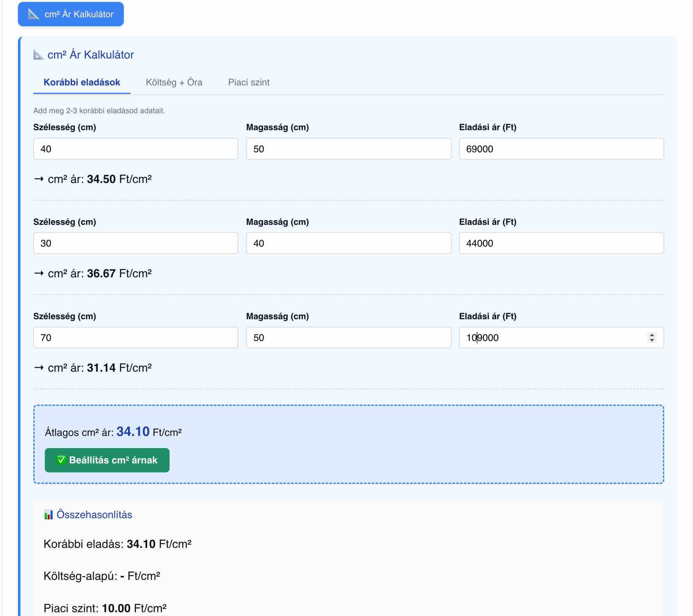Click second Szélesség field showing 30
This screenshot has height=616, width=693.
coord(136,243)
